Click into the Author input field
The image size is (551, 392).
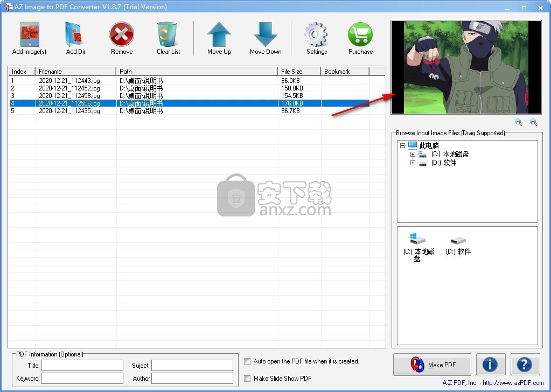192,379
